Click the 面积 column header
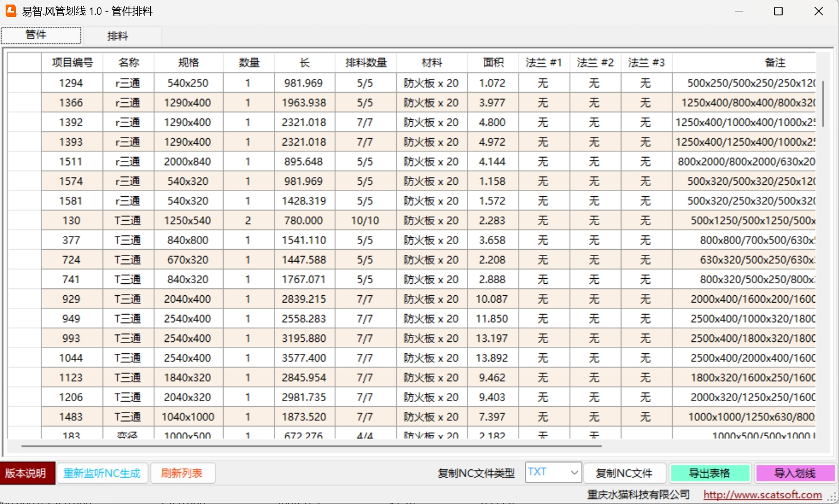 pyautogui.click(x=493, y=63)
